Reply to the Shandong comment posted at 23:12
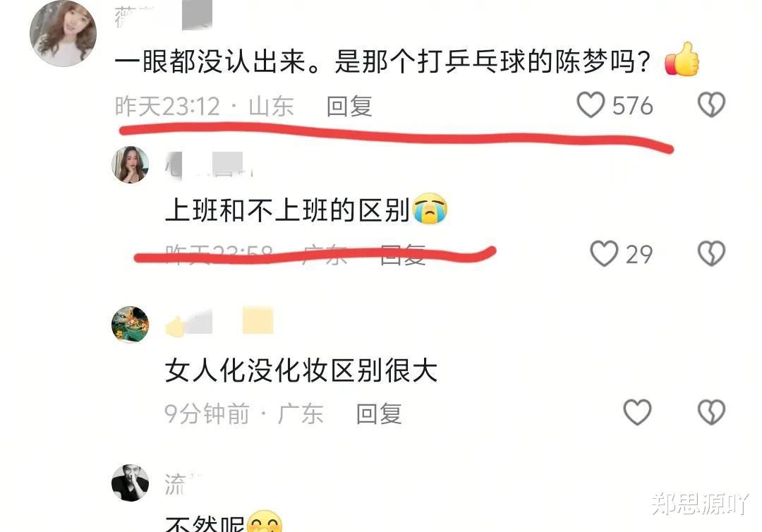 click(x=349, y=107)
